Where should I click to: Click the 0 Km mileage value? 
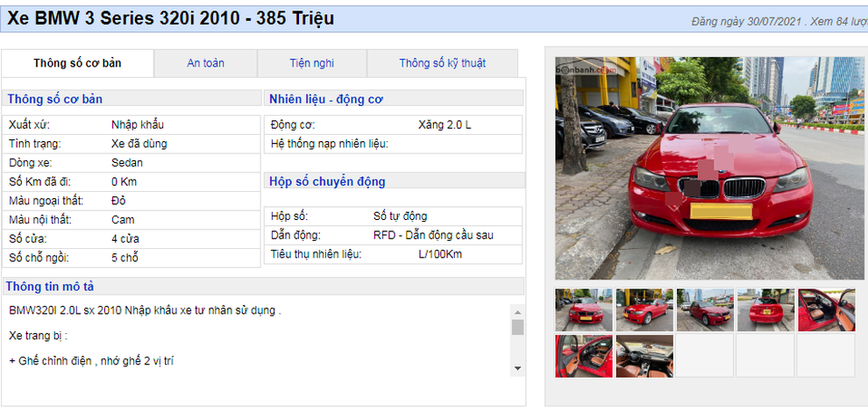(124, 182)
